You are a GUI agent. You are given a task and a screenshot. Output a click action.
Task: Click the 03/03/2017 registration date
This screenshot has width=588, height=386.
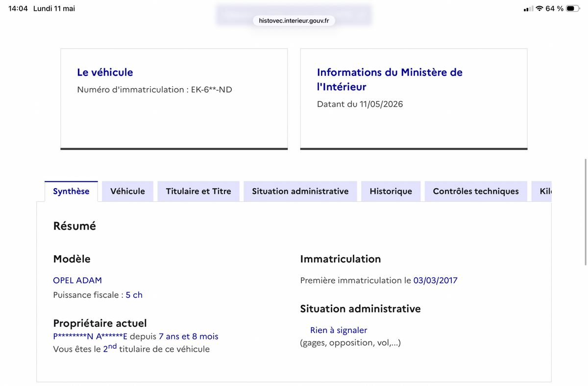pyautogui.click(x=435, y=280)
